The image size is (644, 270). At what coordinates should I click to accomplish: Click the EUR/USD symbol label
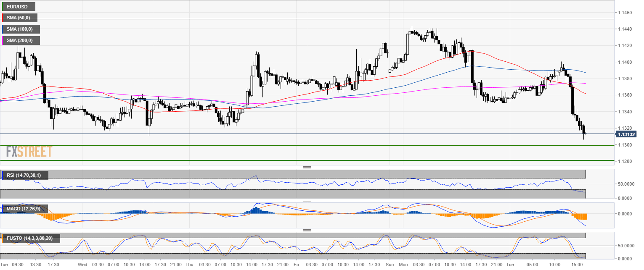click(19, 7)
